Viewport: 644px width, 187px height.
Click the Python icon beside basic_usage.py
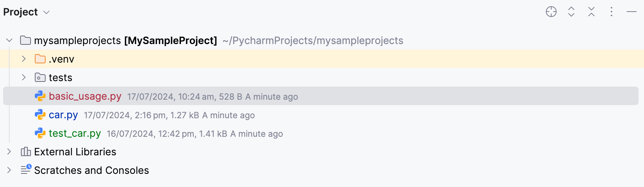(40, 96)
